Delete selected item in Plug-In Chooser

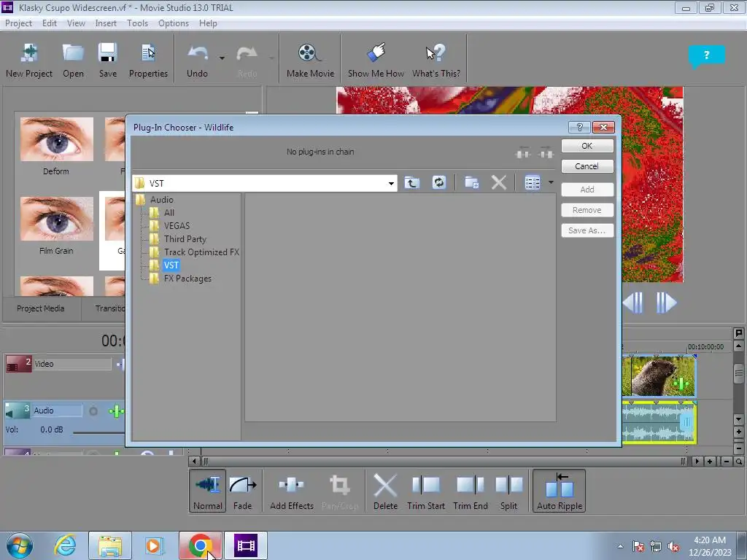point(499,182)
